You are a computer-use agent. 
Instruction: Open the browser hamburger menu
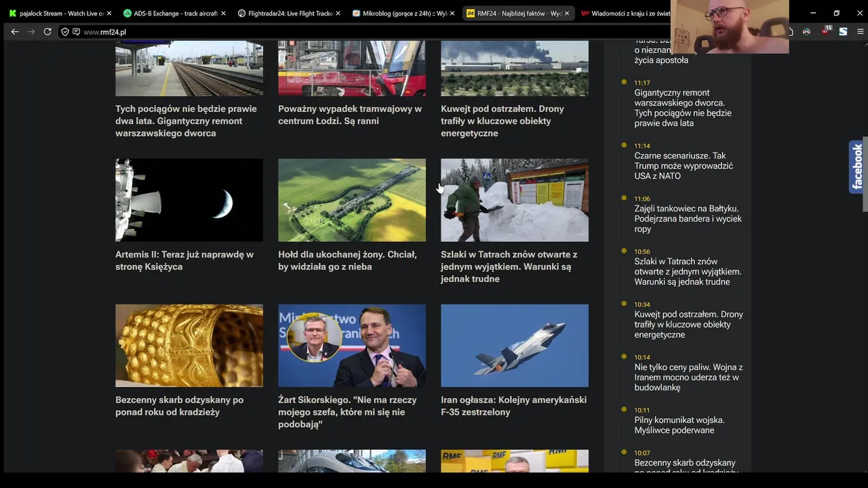pos(861,32)
